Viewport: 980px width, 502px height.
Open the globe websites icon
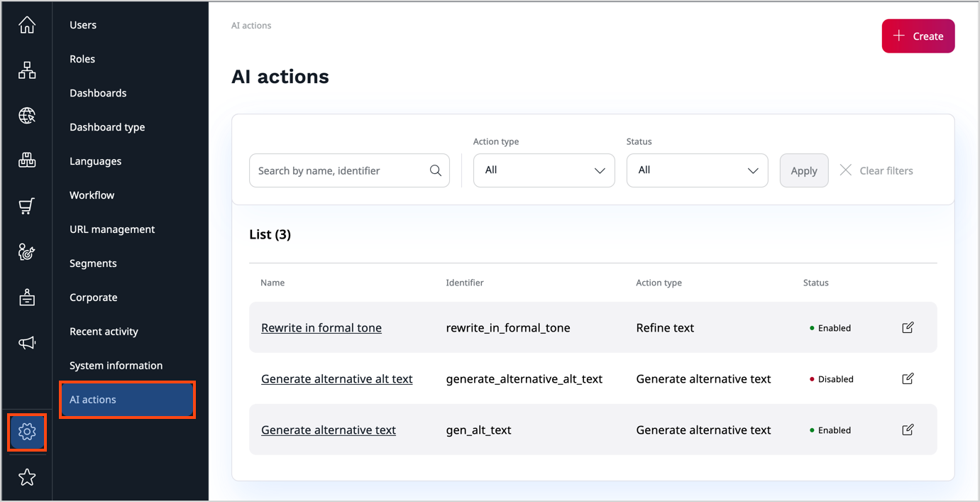point(26,115)
